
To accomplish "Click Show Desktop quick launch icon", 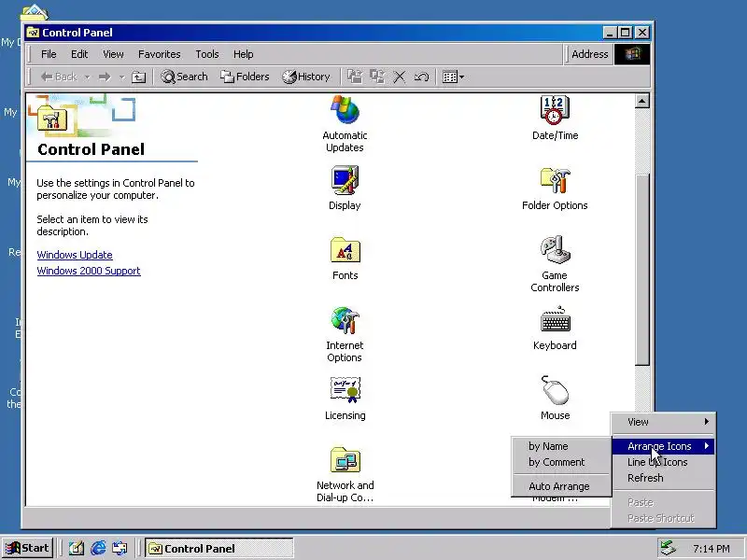I will (x=77, y=548).
